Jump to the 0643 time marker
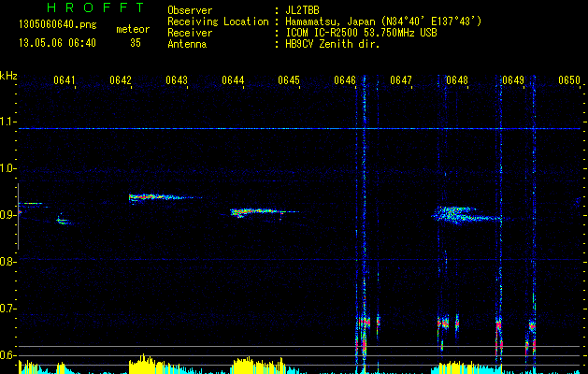 (177, 80)
